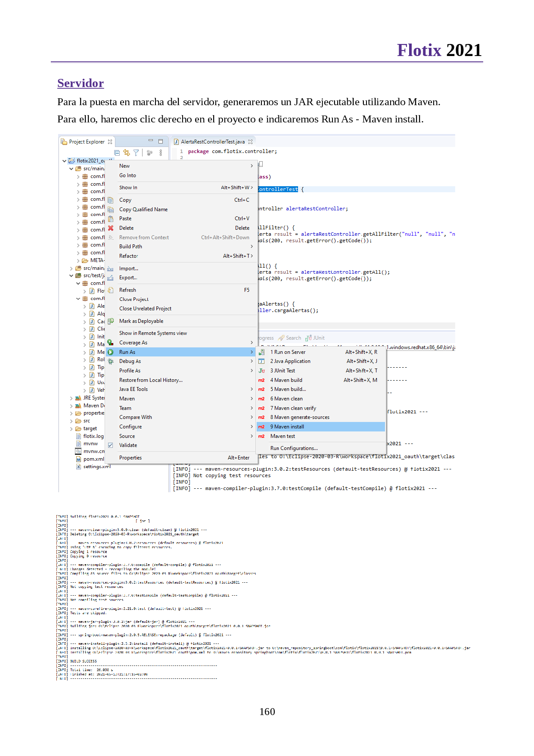Select the settings.xml file
The width and height of the screenshot is (534, 756).
click(x=93, y=467)
